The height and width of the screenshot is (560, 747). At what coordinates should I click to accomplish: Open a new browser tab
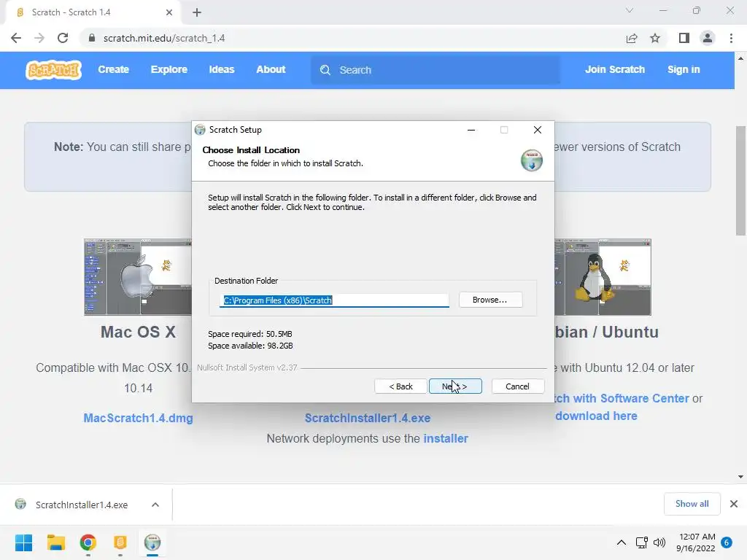click(x=197, y=12)
